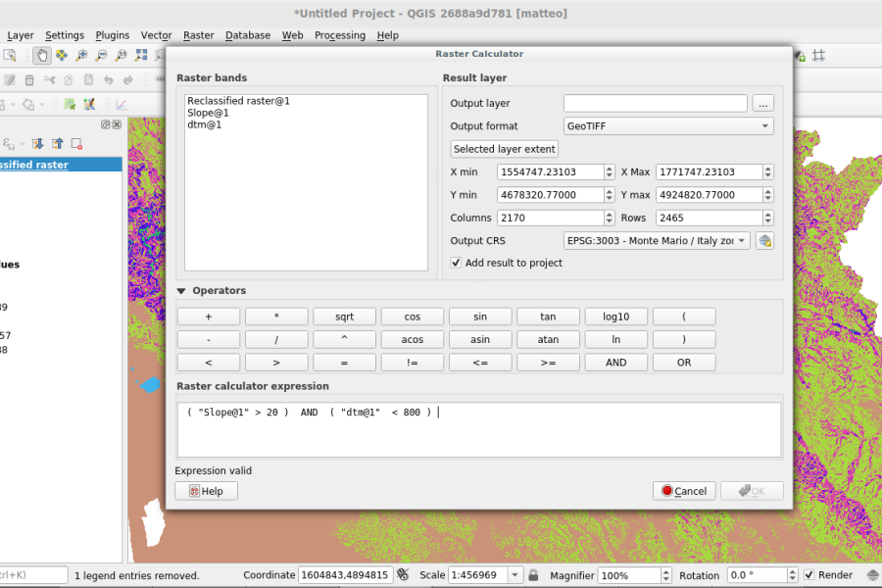The width and height of the screenshot is (882, 588).
Task: Select the Zoom In tool
Action: tap(80, 56)
